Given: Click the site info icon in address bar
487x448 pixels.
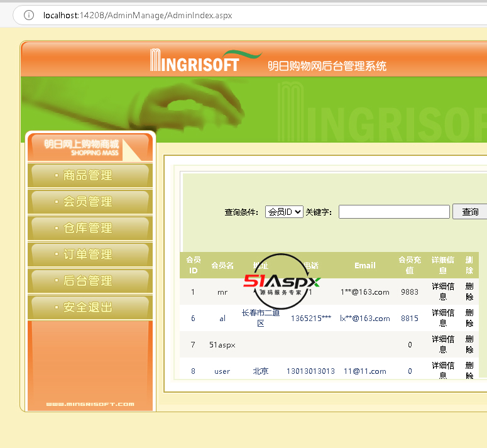Looking at the screenshot, I should (28, 15).
